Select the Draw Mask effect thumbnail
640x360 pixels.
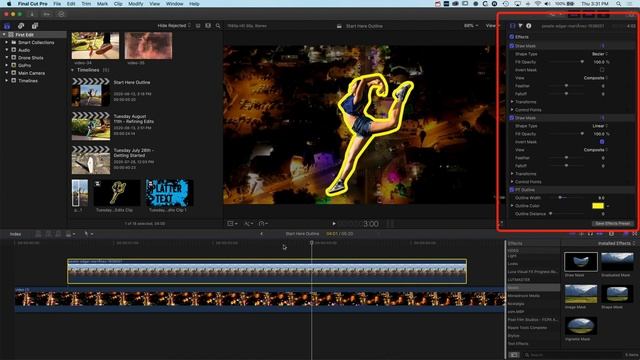coord(580,262)
